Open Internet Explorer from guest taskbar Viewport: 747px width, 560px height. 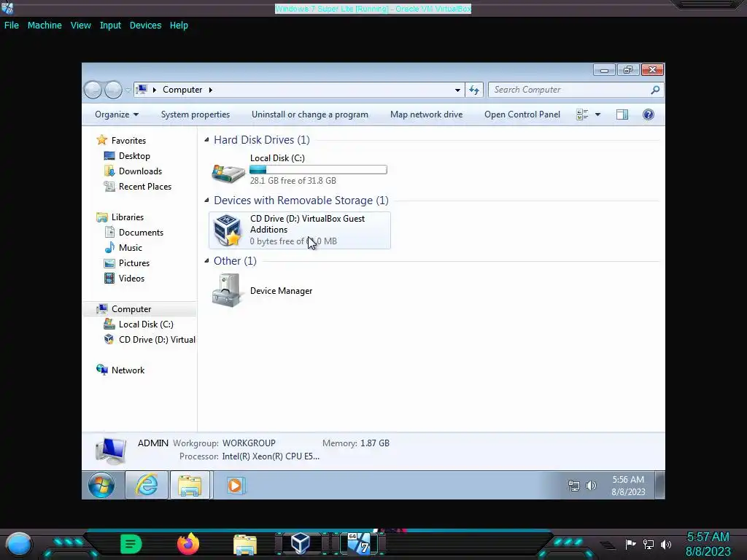click(147, 485)
